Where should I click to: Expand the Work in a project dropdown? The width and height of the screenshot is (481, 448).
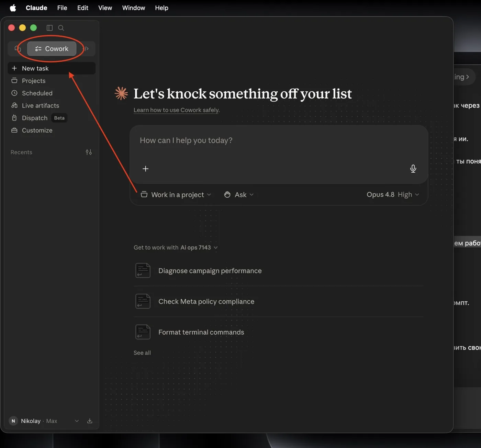[176, 195]
